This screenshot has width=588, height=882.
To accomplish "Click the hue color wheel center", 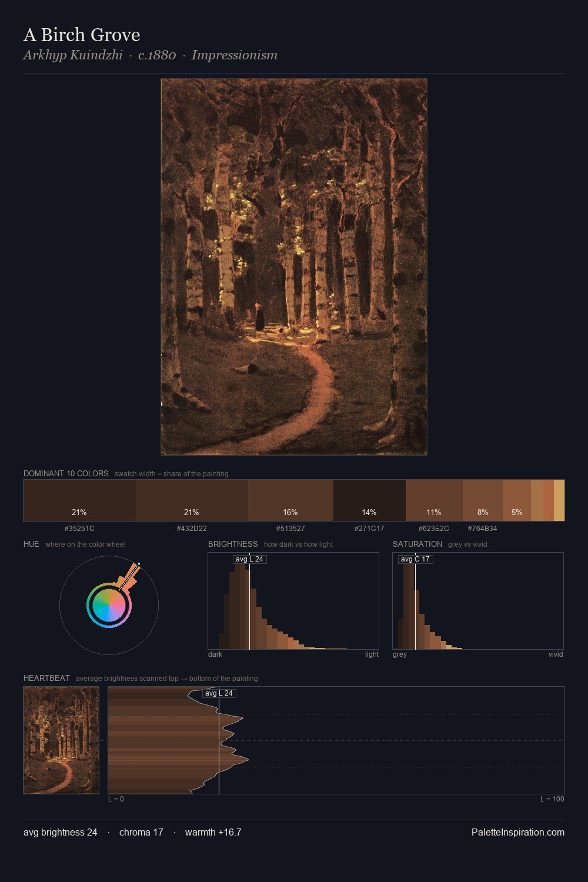I will tap(109, 605).
